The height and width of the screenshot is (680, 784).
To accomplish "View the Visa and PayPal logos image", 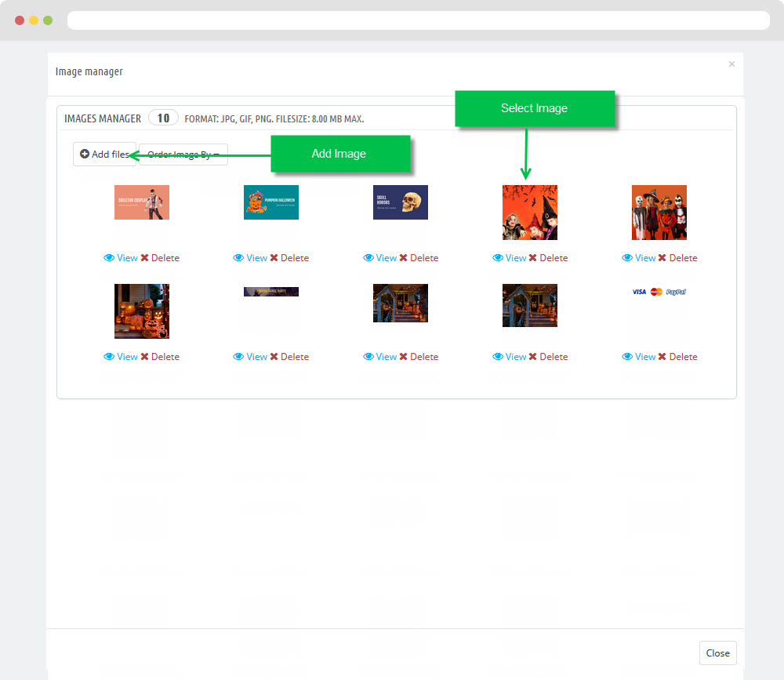I will click(638, 357).
